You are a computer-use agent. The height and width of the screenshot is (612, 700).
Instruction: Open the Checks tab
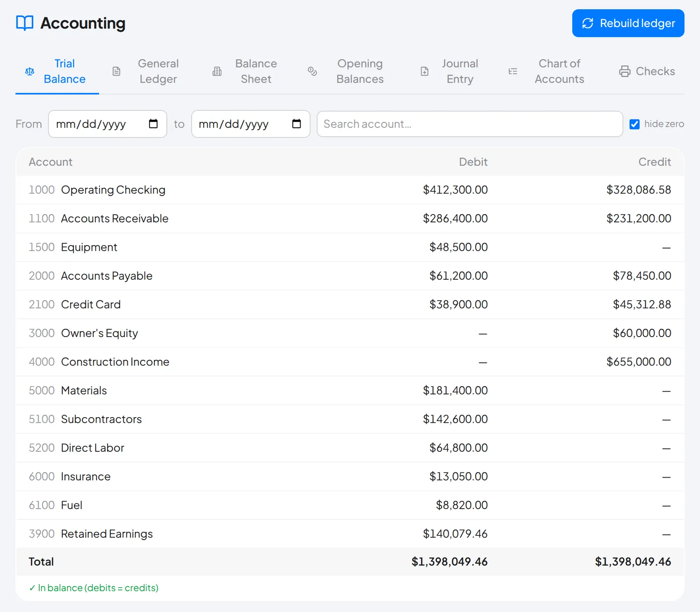click(647, 71)
